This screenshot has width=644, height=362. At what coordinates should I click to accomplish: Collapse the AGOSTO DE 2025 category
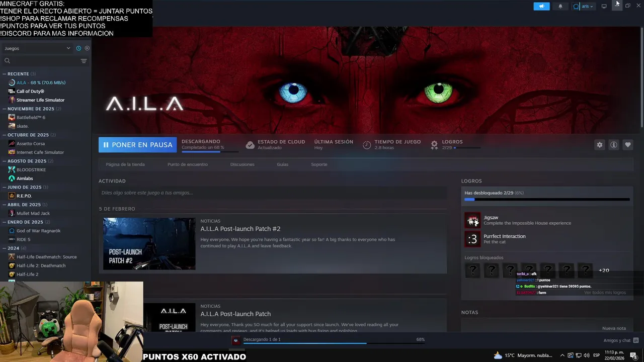pos(28,161)
